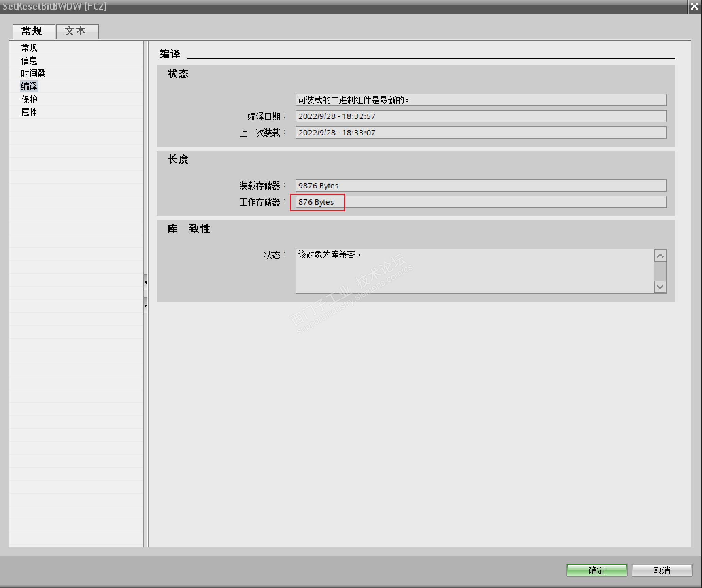This screenshot has height=588, width=702.
Task: Open 属性 section in navigation
Action: point(29,112)
